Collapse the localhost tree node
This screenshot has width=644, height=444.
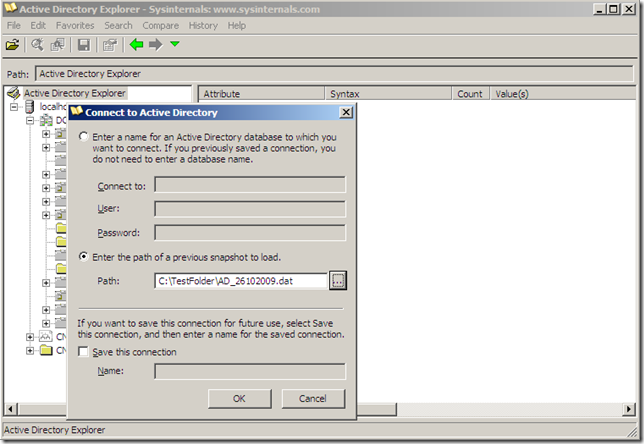point(14,107)
